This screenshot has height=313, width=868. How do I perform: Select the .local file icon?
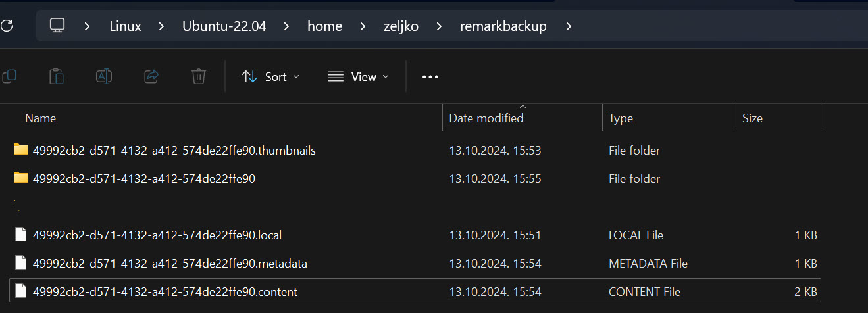[20, 235]
